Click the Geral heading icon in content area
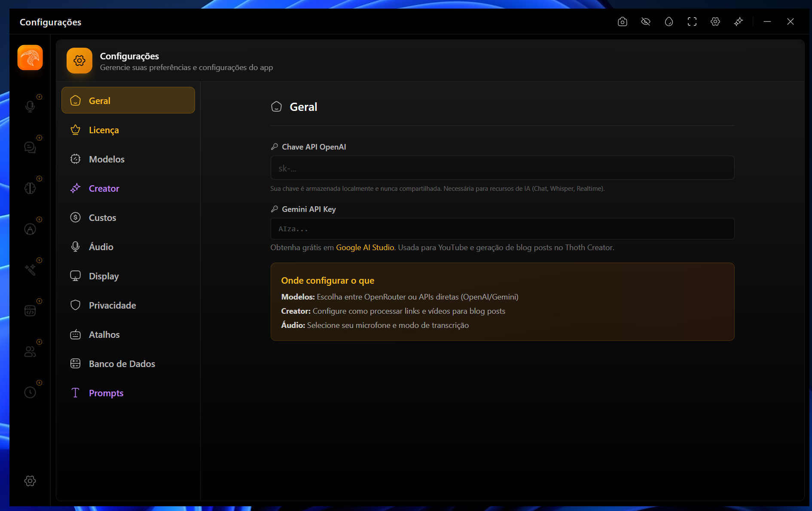 coord(277,107)
